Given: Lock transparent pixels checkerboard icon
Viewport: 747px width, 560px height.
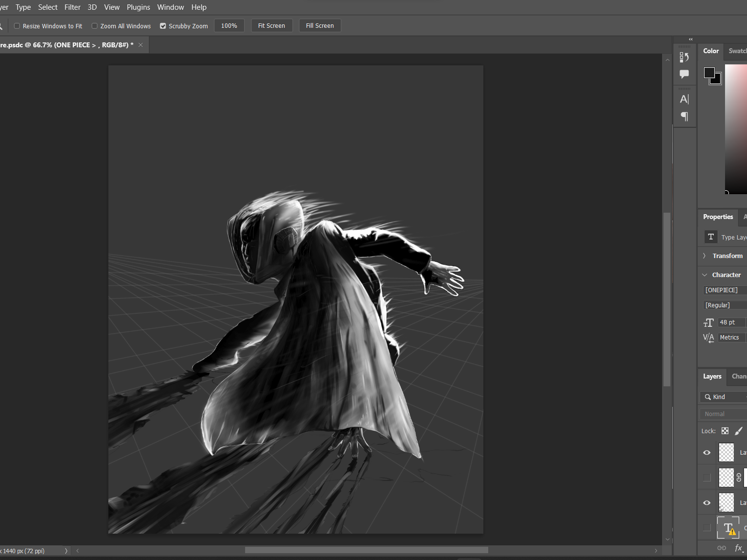Looking at the screenshot, I should click(725, 431).
